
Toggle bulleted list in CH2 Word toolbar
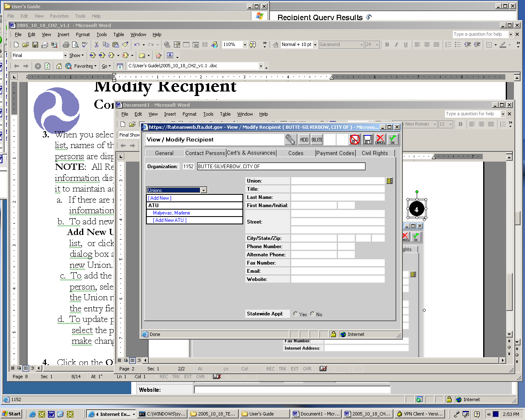click(458, 44)
